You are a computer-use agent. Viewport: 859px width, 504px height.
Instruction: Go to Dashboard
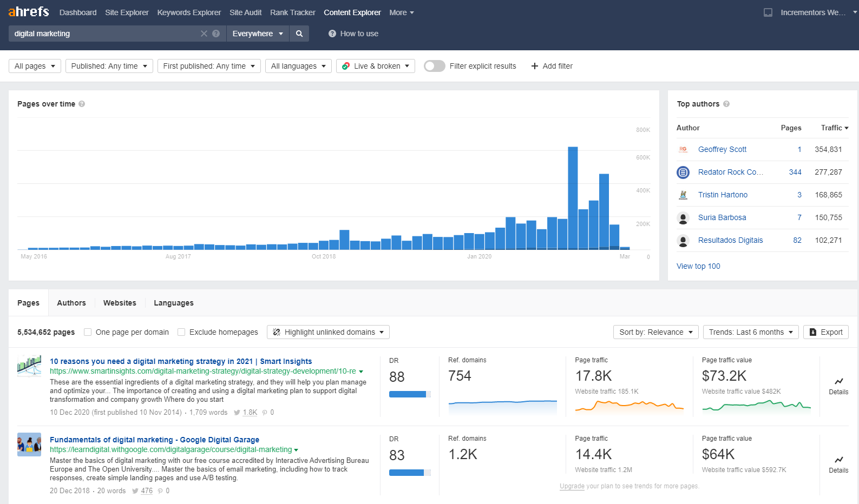tap(78, 12)
